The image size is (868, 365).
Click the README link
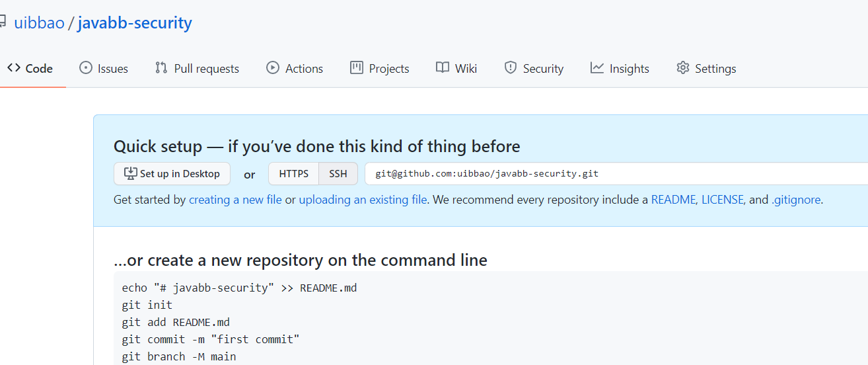tap(673, 200)
